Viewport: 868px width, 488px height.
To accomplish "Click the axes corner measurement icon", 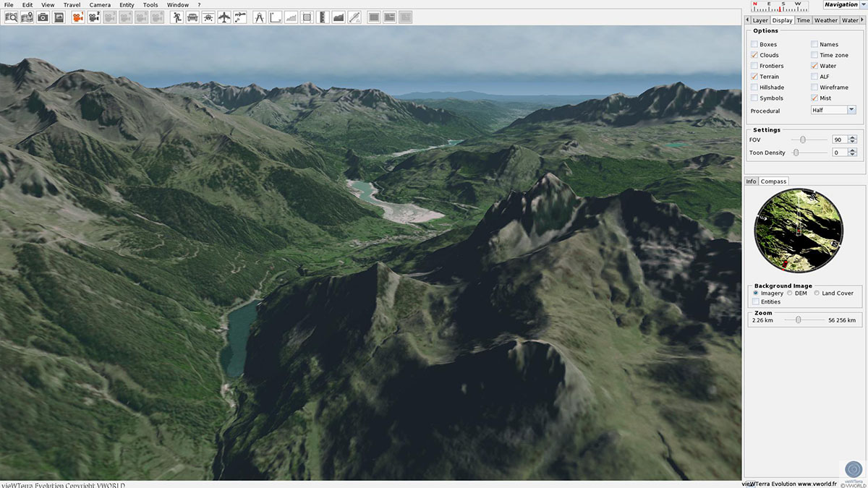I will [276, 17].
